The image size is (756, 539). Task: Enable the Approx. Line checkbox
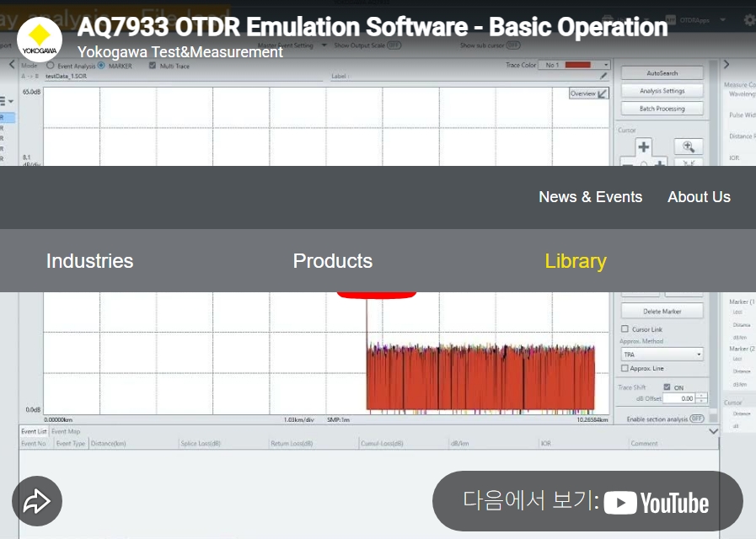coord(625,368)
